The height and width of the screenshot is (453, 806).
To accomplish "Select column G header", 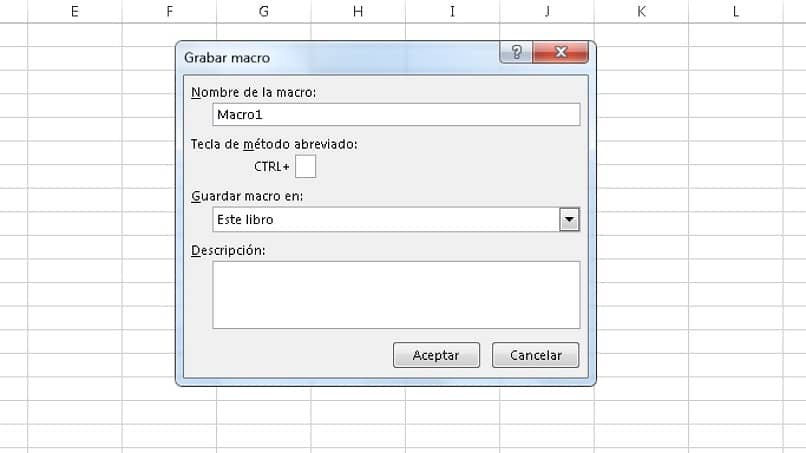I will (x=263, y=11).
